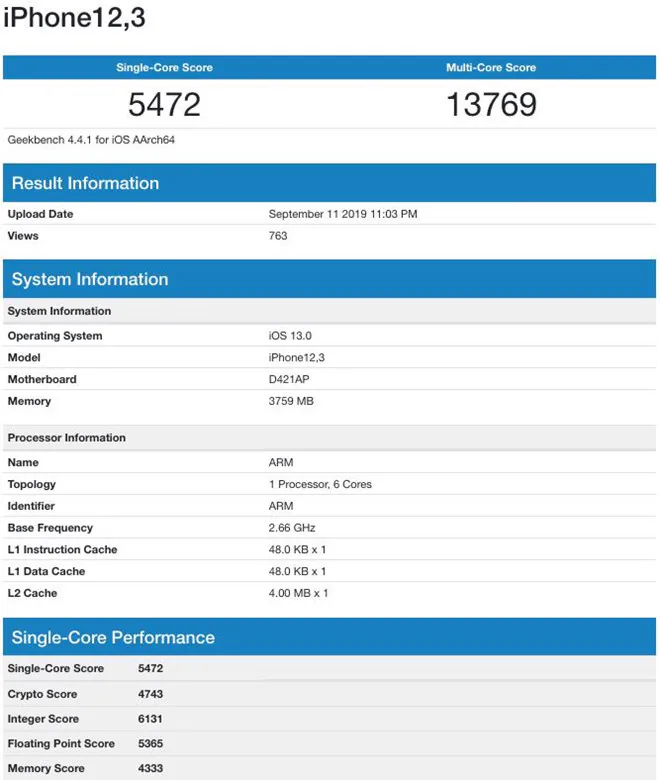Select the Base Frequency label
Screen dimensions: 660x780
click(x=50, y=528)
